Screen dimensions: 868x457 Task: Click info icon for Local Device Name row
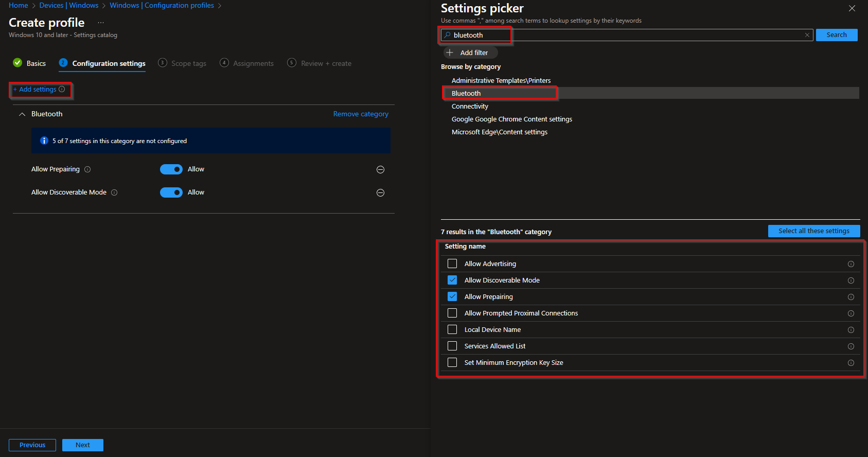tap(851, 330)
